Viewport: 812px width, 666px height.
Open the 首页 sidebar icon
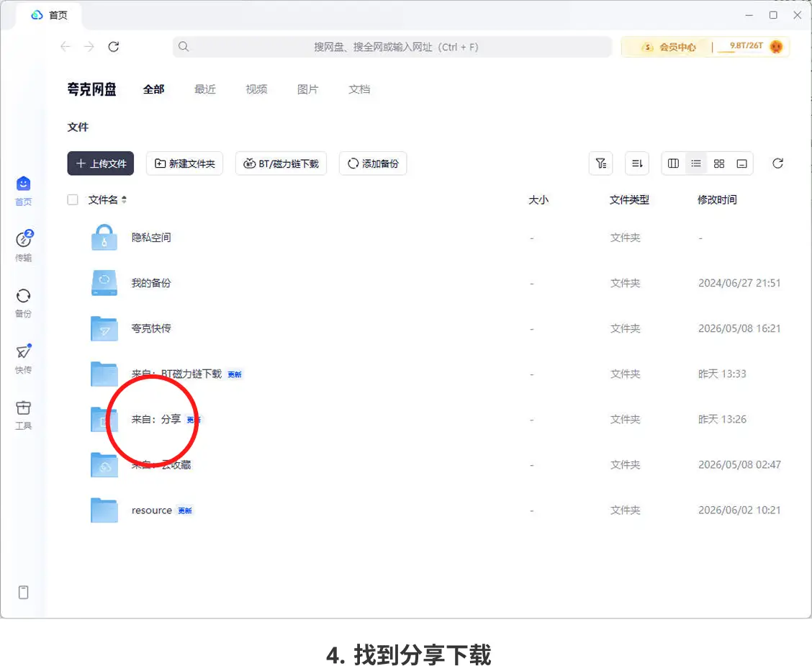tap(23, 184)
